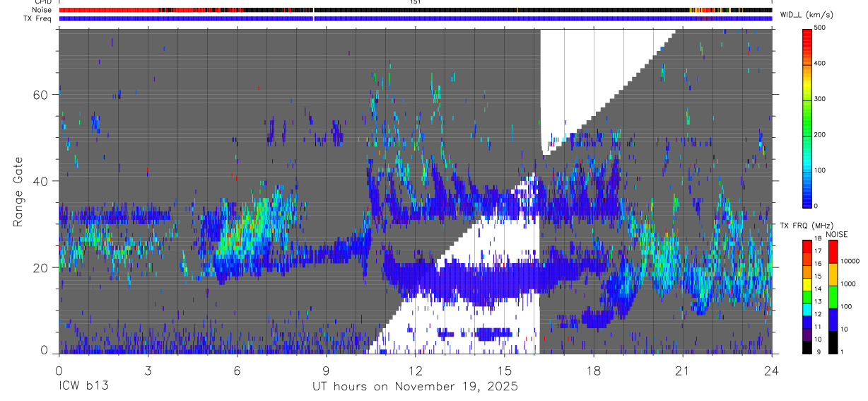The image size is (868, 401).
Task: Click the 'Range Gate' y-axis label
Action: tap(18, 192)
